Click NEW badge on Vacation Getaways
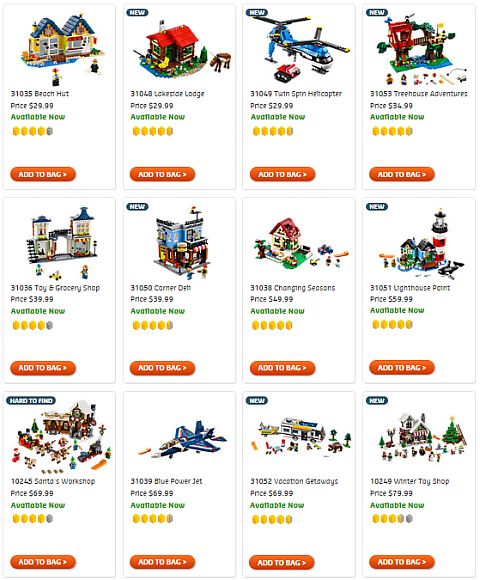480x580 pixels. [x=257, y=401]
